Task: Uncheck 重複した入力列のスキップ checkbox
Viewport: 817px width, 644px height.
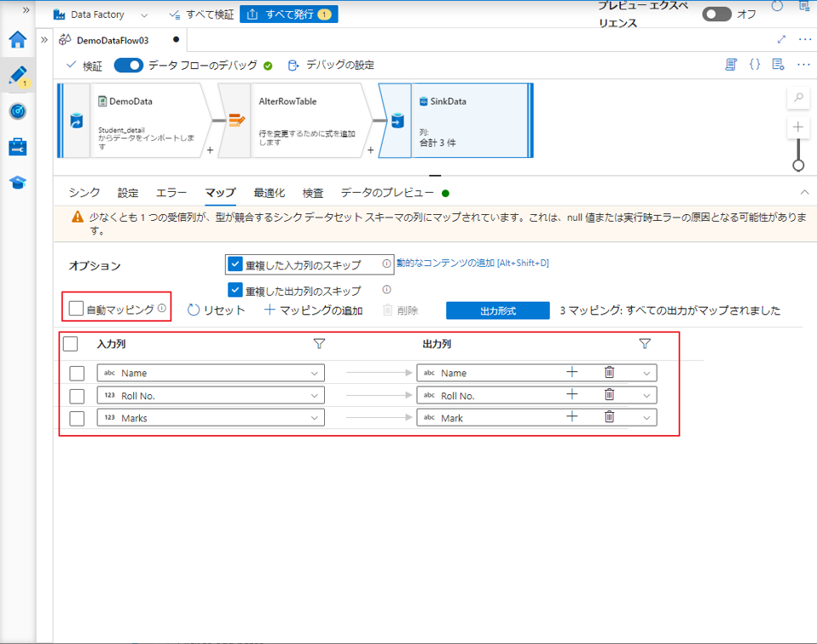Action: [236, 264]
